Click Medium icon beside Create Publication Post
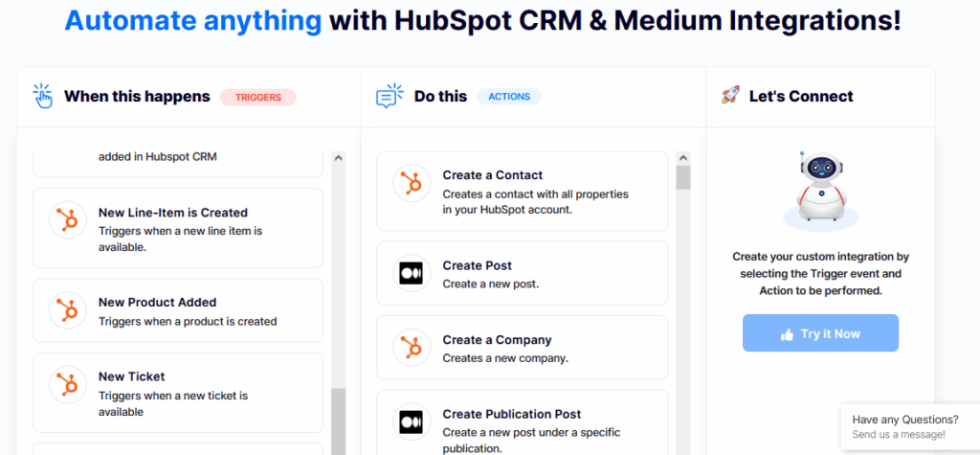 pyautogui.click(x=412, y=422)
